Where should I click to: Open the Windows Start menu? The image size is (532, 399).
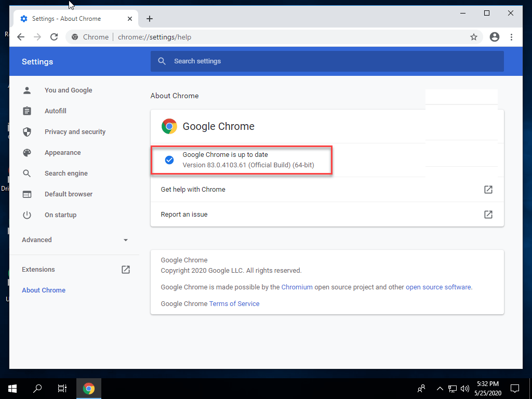click(12, 389)
